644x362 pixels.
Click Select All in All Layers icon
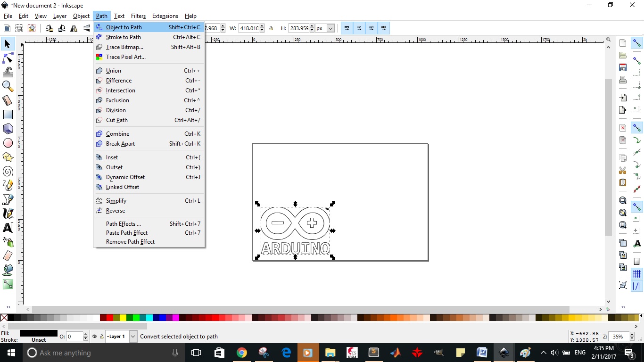[19, 28]
